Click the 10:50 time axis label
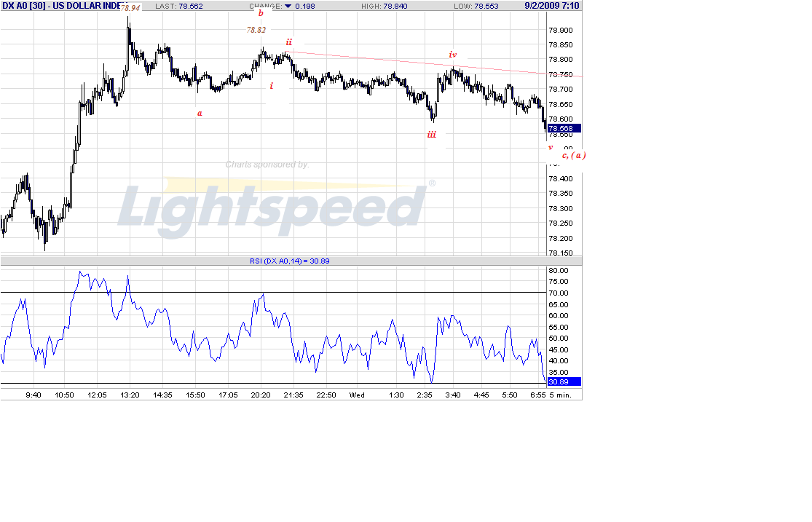 [x=64, y=395]
